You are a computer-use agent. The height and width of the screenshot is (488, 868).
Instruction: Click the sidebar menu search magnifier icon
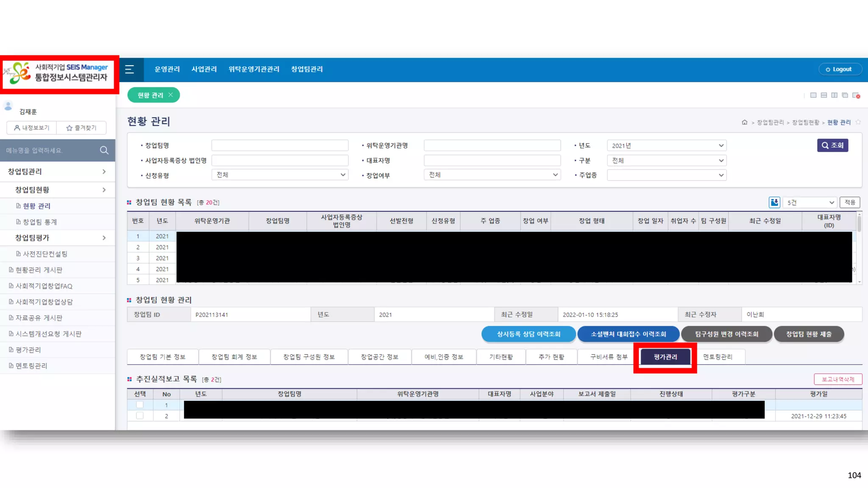104,150
